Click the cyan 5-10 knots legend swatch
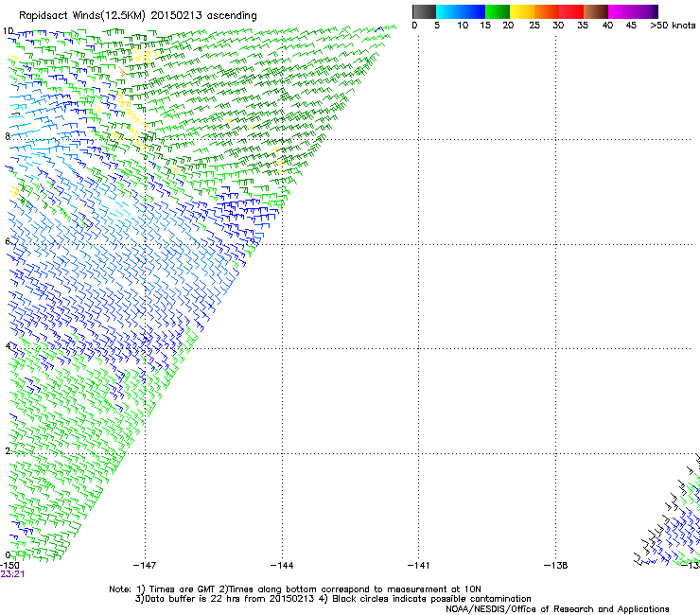 click(x=448, y=11)
